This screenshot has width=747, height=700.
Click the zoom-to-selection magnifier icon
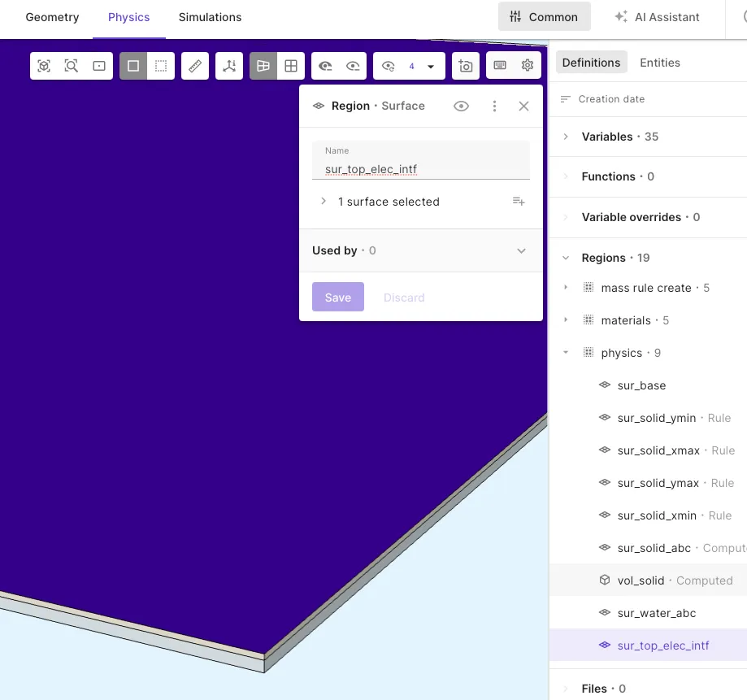(72, 66)
